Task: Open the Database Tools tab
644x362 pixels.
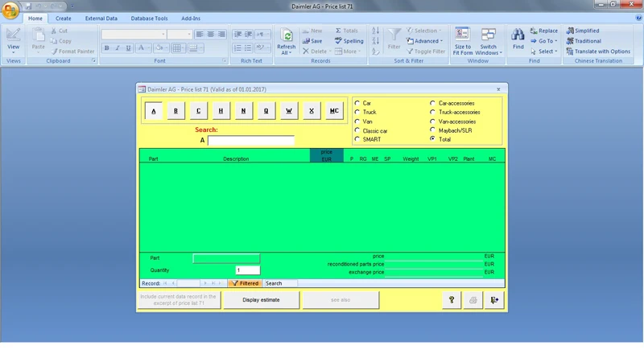Action: [149, 19]
